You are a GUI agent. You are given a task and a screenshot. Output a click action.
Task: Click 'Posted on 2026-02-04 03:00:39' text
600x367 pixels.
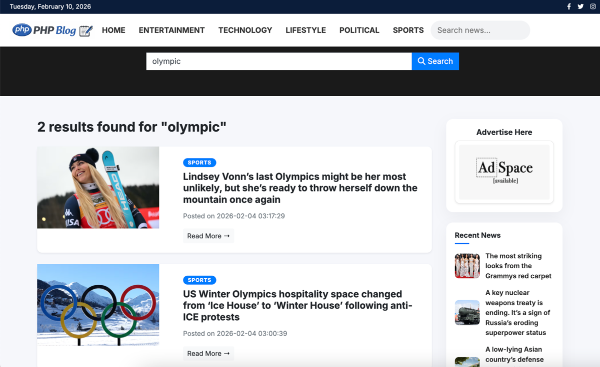(x=235, y=333)
